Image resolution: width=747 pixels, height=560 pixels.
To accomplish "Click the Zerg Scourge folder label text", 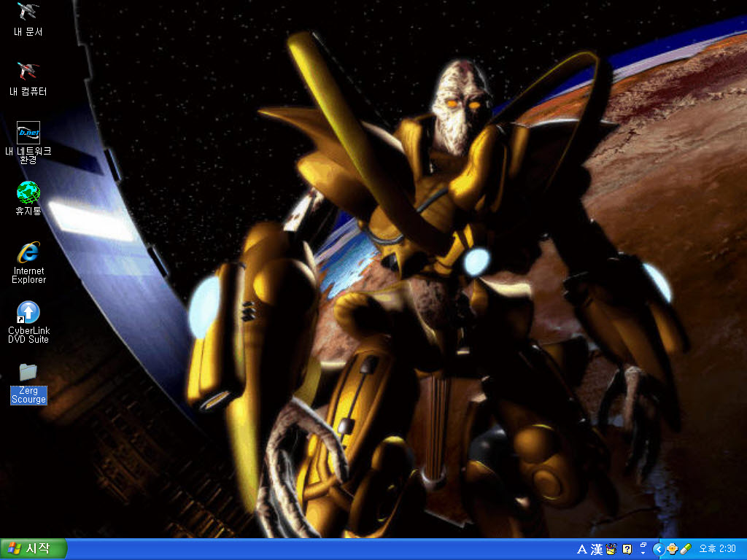I will (28, 395).
